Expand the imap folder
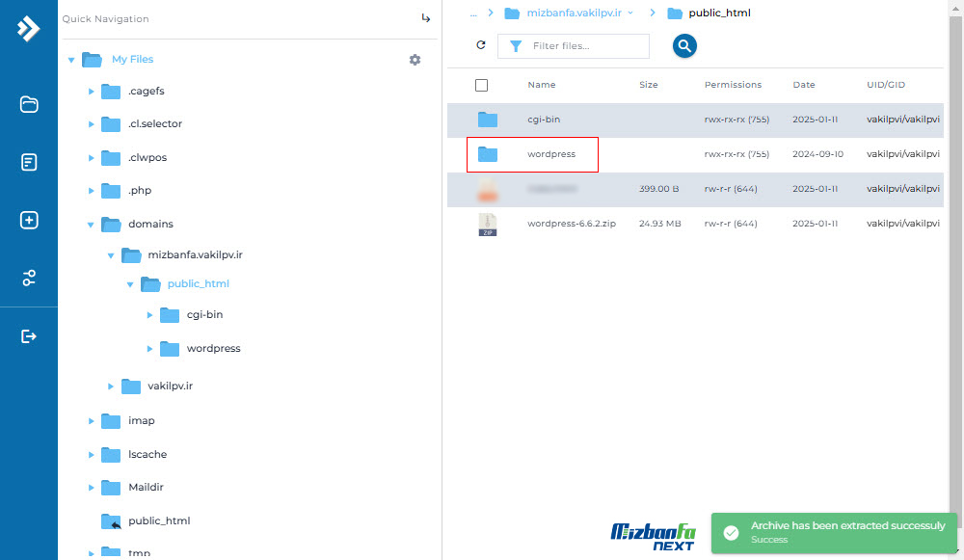 point(91,421)
